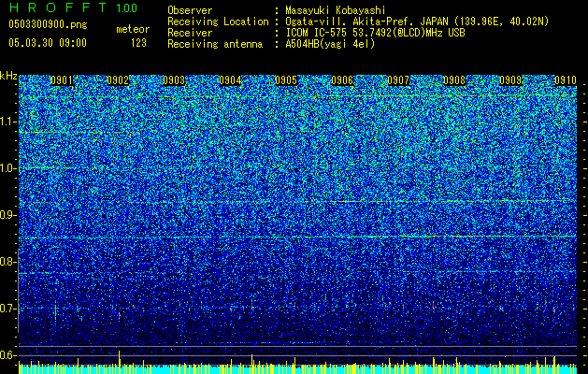Click the 0904 time marker
Image resolution: width=588 pixels, height=374 pixels.
click(230, 80)
